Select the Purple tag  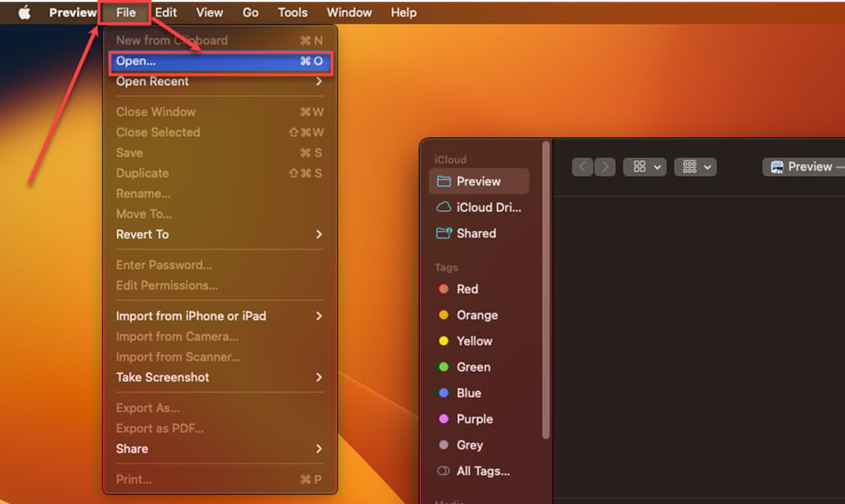pos(479,419)
